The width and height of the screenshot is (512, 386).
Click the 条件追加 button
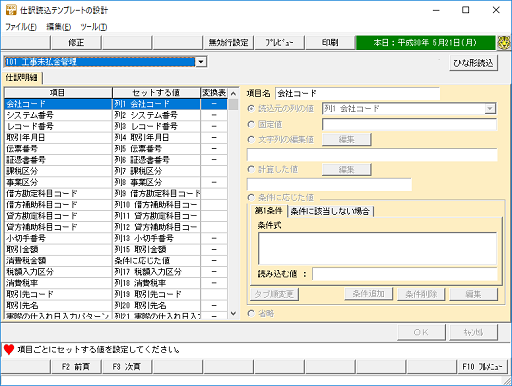click(369, 294)
